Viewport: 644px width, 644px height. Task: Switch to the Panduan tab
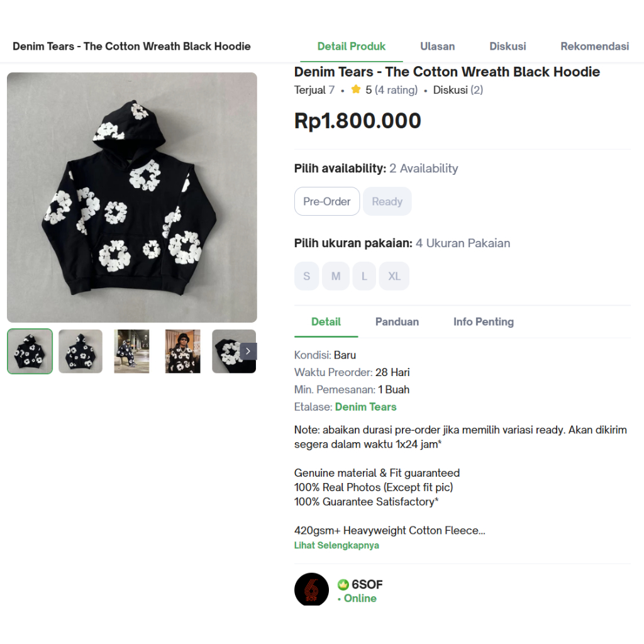[x=397, y=321]
